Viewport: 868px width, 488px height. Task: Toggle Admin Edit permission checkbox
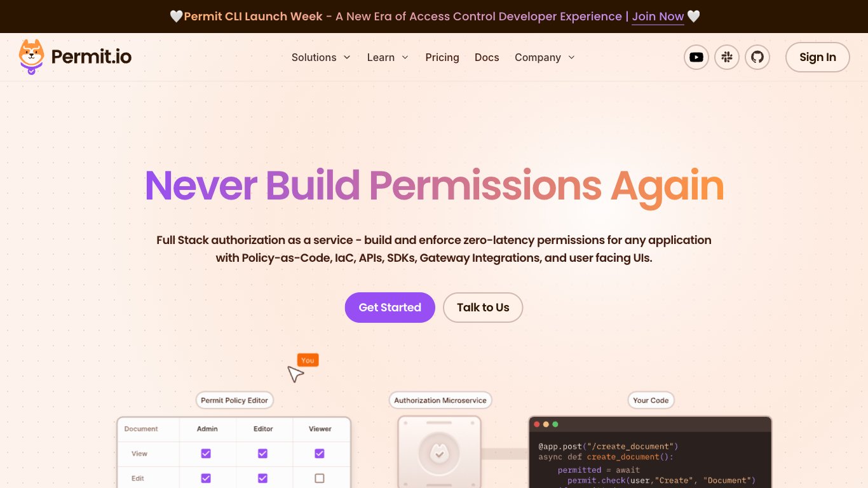tap(206, 478)
